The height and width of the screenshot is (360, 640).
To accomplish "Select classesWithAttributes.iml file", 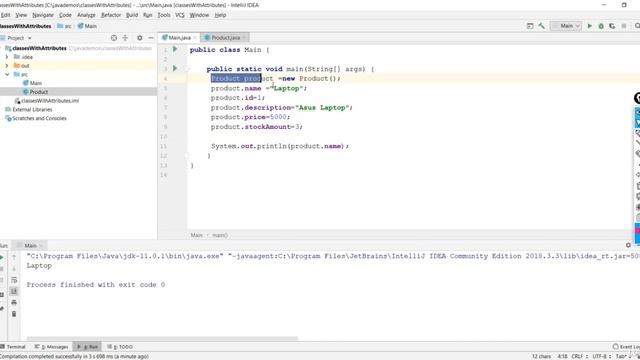I will click(47, 100).
